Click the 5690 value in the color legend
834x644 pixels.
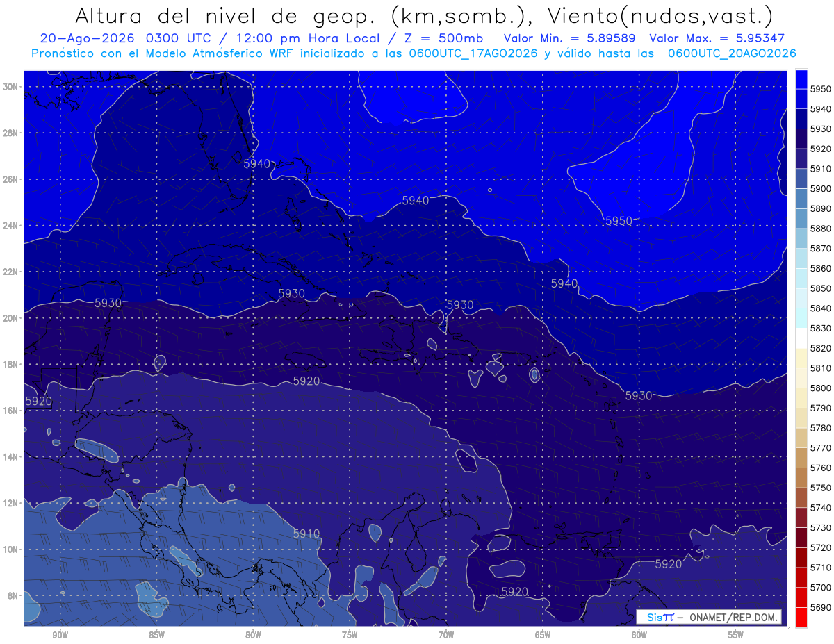tap(821, 607)
